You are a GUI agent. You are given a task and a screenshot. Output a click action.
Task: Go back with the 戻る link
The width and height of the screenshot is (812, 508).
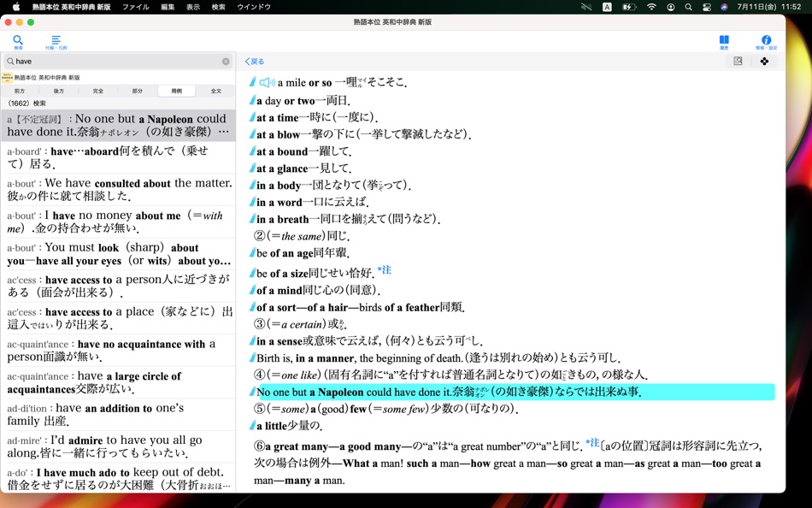click(x=254, y=62)
